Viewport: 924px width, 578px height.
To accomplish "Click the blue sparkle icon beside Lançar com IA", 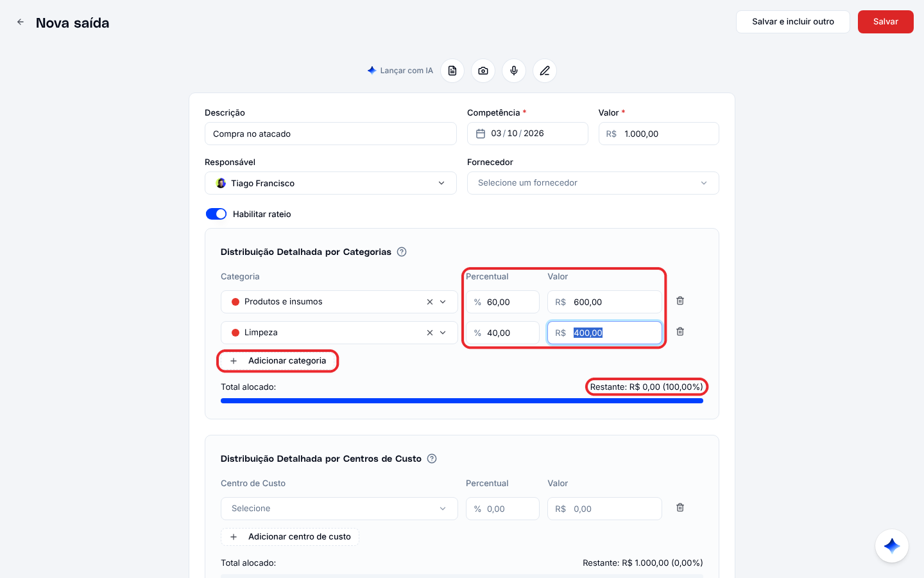I will coord(372,71).
